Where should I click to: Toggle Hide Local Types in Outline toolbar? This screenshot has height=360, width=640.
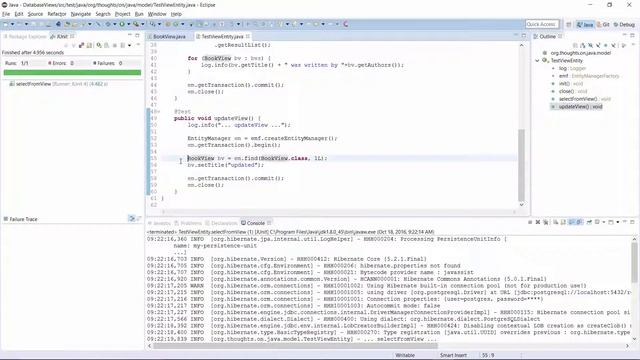point(613,45)
